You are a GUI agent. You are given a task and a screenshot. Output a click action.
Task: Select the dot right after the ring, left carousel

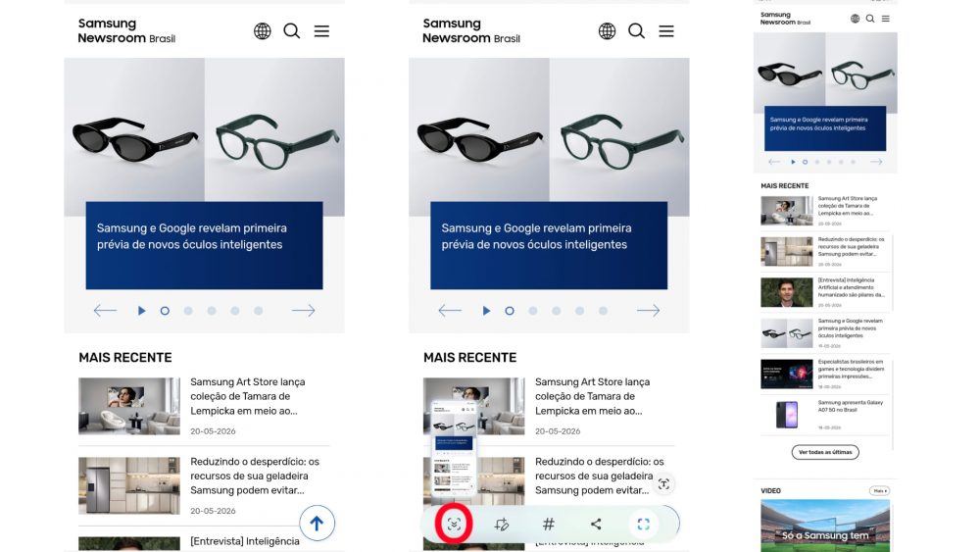(188, 310)
